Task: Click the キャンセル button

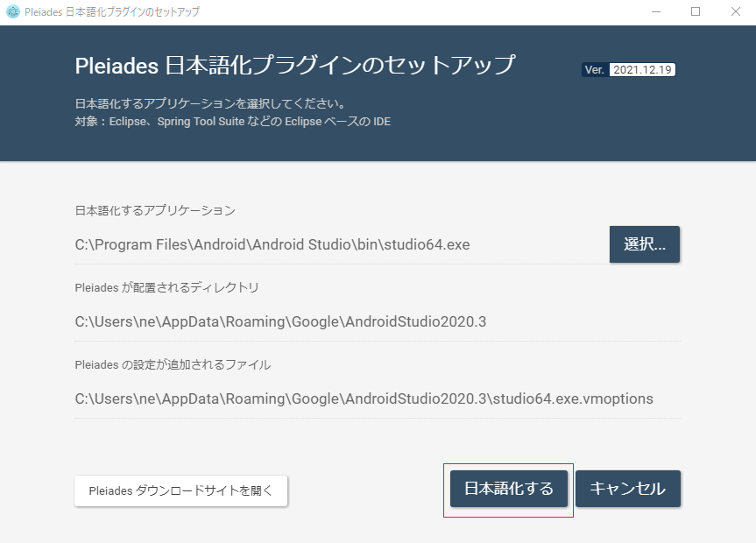Action: coord(628,489)
